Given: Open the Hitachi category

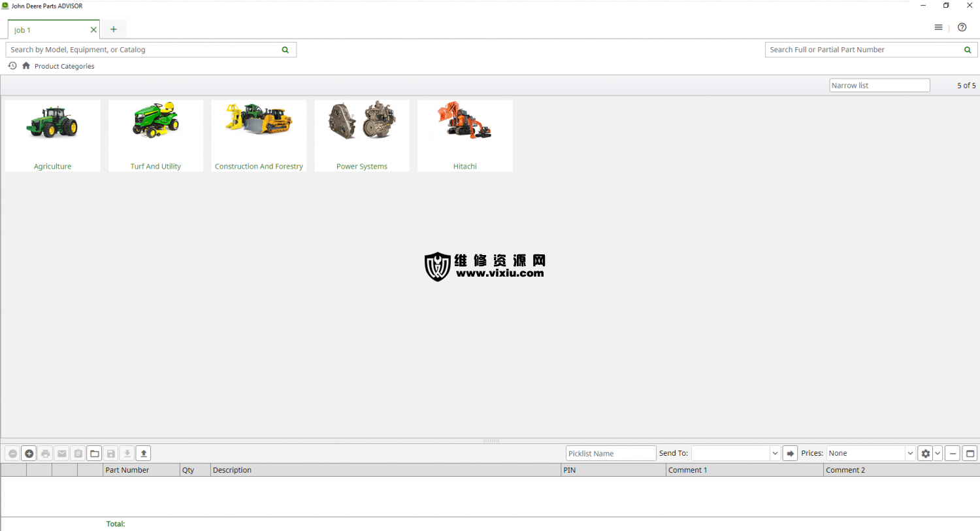Looking at the screenshot, I should point(465,136).
